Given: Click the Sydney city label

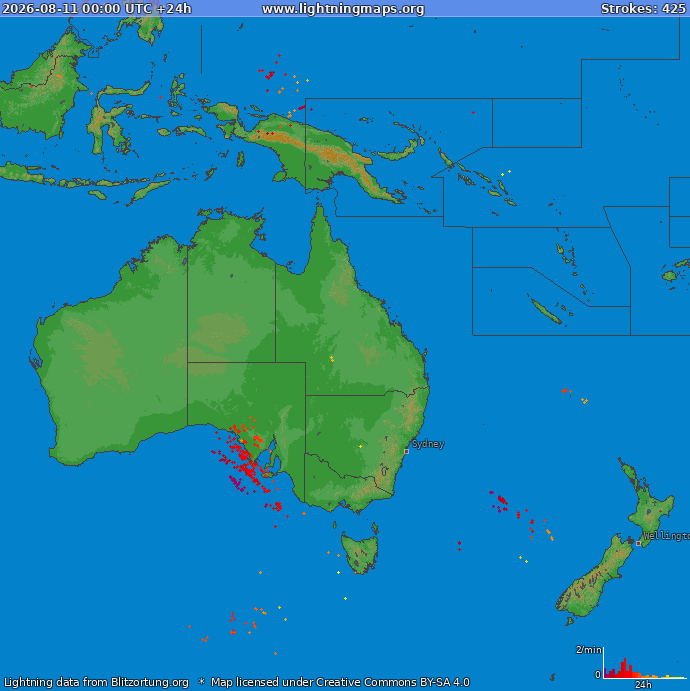Looking at the screenshot, I should pyautogui.click(x=428, y=444).
